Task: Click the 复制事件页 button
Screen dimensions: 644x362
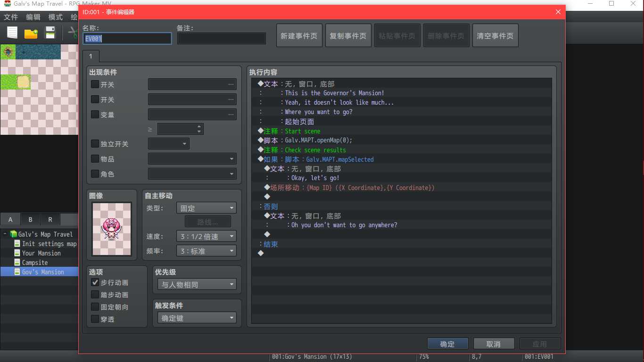Action: [x=348, y=36]
